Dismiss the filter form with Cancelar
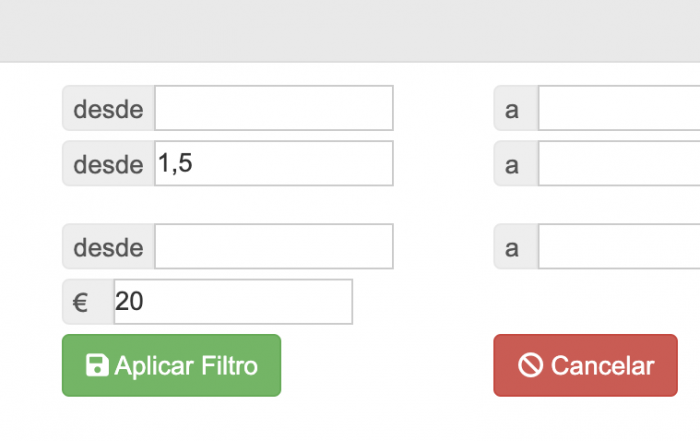This screenshot has width=700, height=441. pos(585,365)
